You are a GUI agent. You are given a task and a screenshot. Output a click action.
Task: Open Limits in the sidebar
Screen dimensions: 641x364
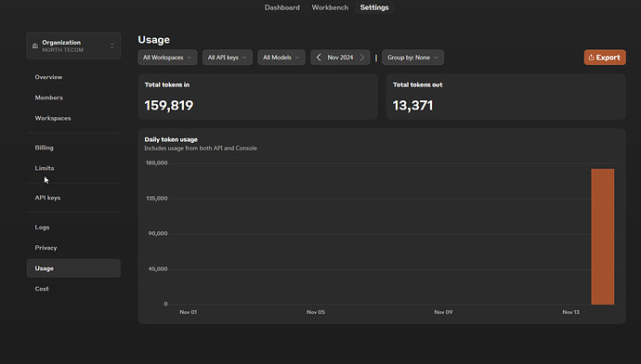pos(45,168)
